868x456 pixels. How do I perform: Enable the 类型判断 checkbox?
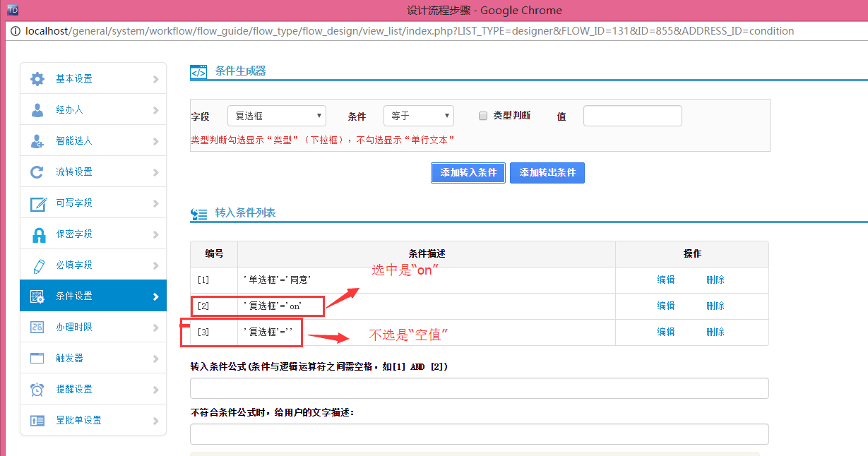(483, 116)
